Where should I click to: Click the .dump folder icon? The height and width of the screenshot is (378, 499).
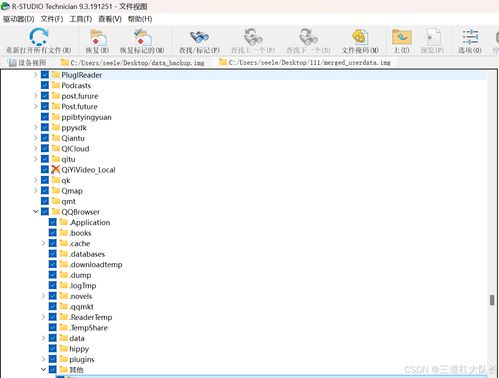coord(64,275)
